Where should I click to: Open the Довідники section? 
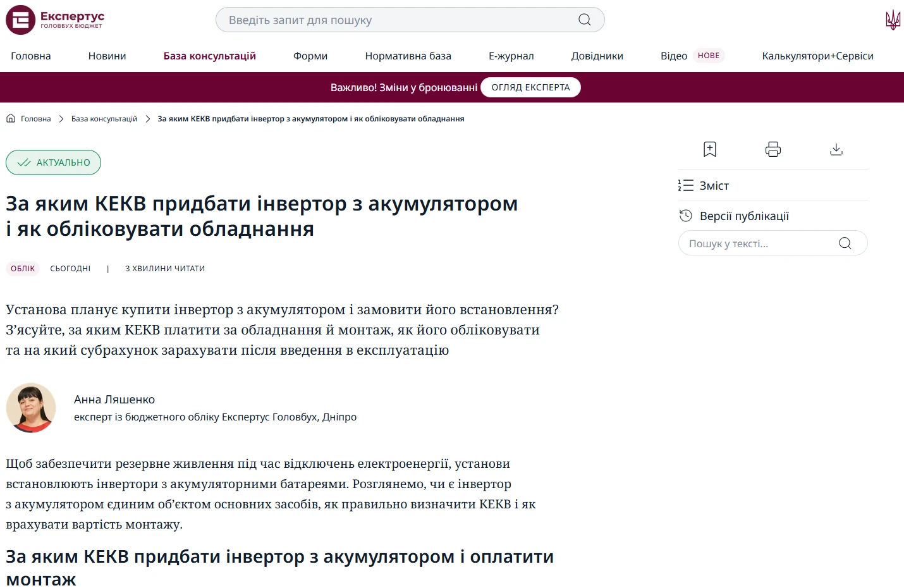(x=597, y=56)
